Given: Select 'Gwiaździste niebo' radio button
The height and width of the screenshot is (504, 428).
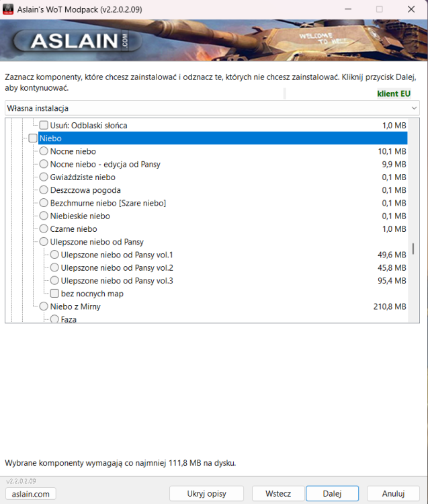Looking at the screenshot, I should click(x=44, y=177).
